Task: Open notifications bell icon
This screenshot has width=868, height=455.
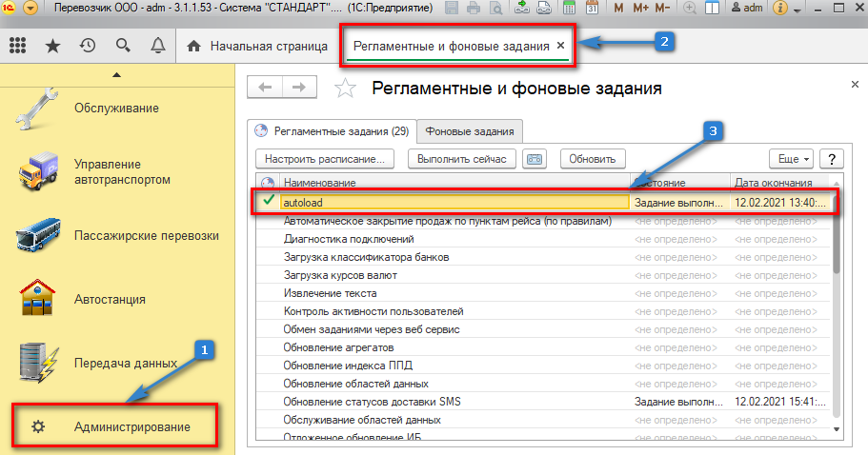Action: tap(157, 46)
